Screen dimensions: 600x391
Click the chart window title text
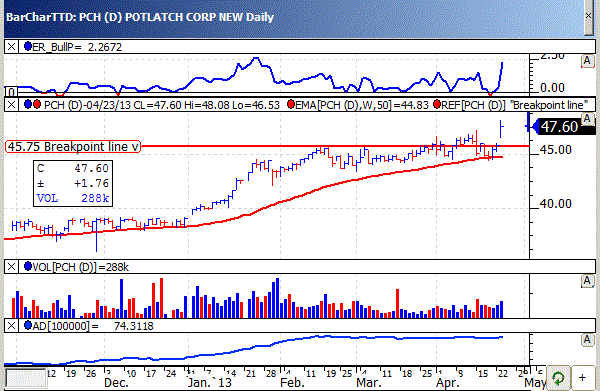tap(140, 17)
